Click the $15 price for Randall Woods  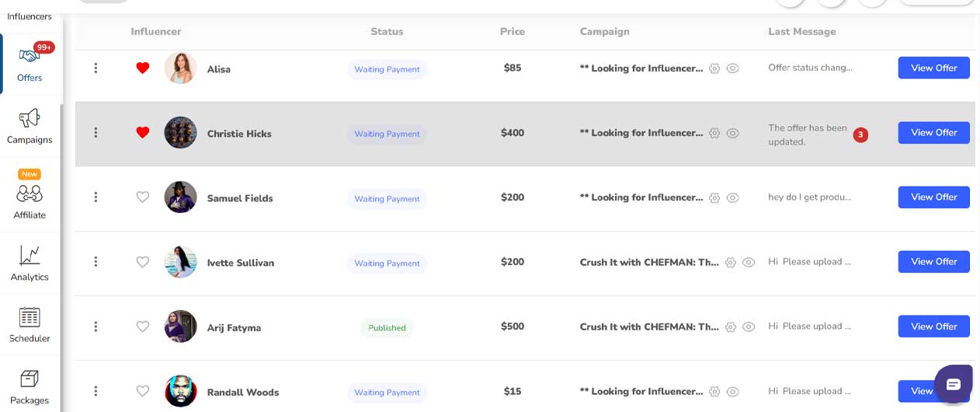tap(513, 391)
